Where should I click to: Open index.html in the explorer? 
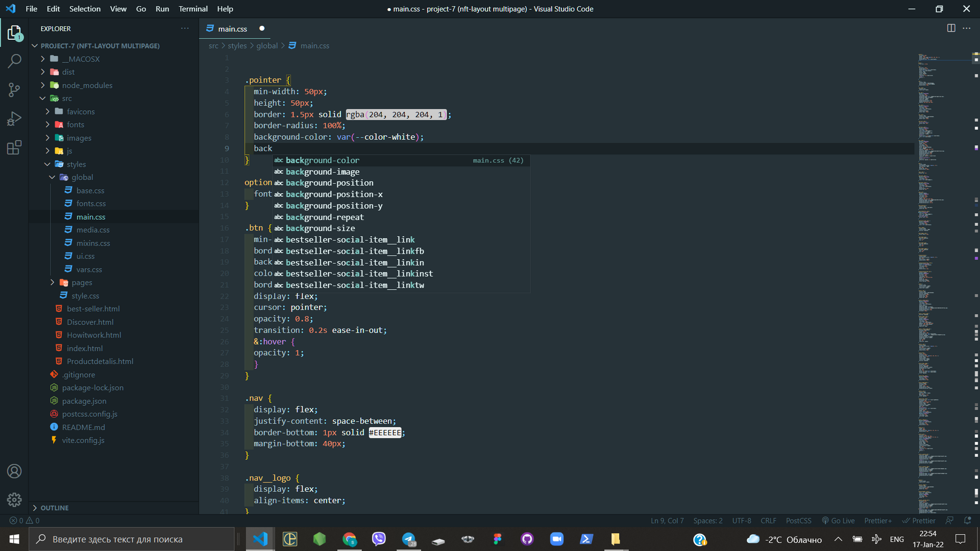click(x=85, y=348)
